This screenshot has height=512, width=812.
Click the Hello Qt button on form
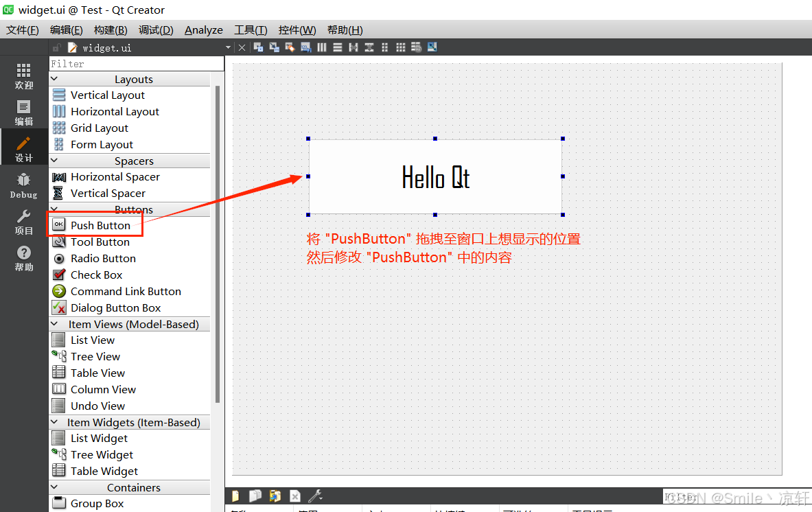[x=436, y=176]
